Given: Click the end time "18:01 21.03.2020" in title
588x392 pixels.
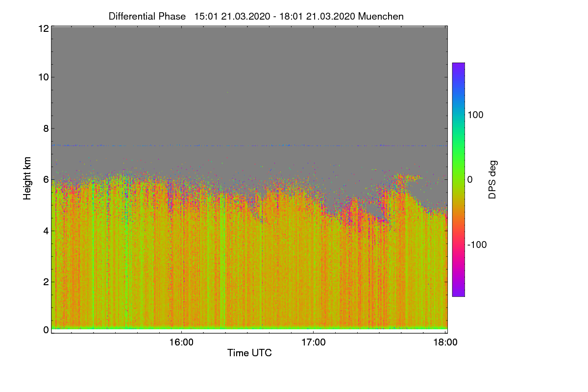Looking at the screenshot, I should pyautogui.click(x=318, y=16).
